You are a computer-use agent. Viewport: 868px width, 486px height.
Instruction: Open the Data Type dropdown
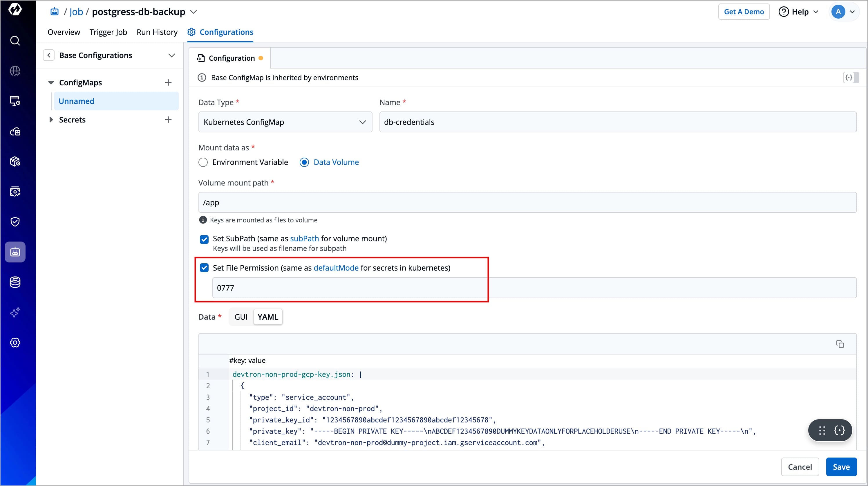[x=285, y=122]
